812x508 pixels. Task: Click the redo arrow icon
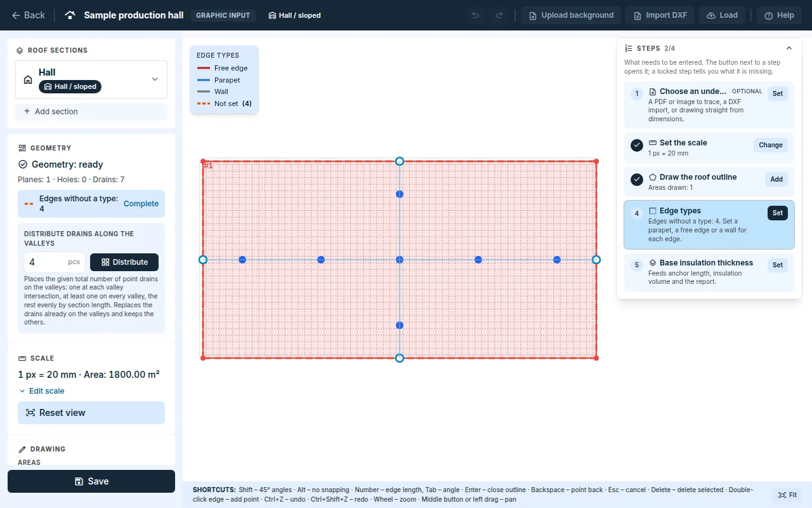click(499, 15)
